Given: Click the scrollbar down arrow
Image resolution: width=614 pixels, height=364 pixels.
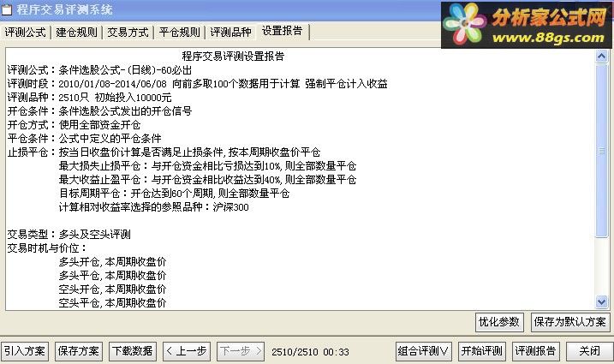Looking at the screenshot, I should coord(601,302).
